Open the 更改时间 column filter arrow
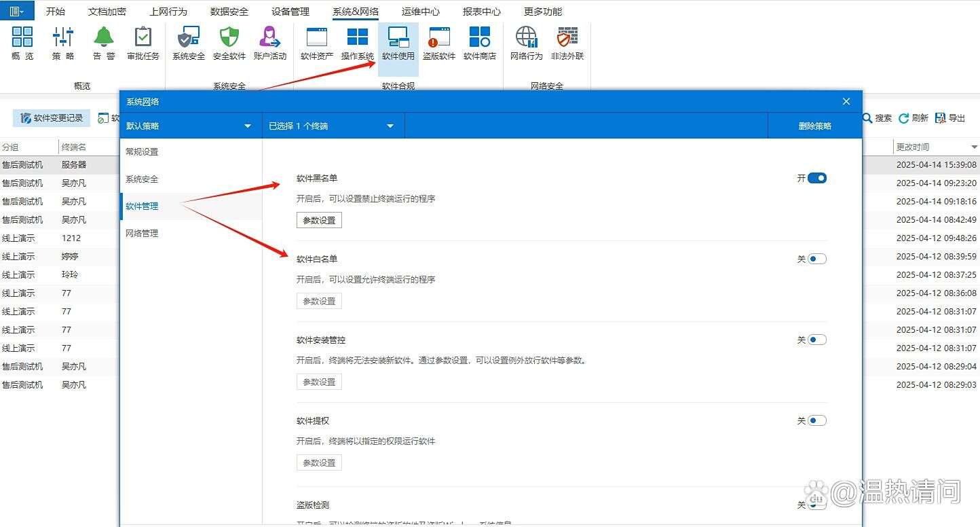The height and width of the screenshot is (527, 980). (975, 146)
